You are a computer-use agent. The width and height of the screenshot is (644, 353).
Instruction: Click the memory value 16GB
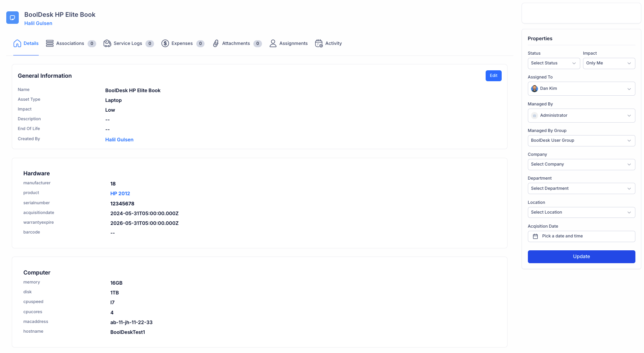pos(117,283)
